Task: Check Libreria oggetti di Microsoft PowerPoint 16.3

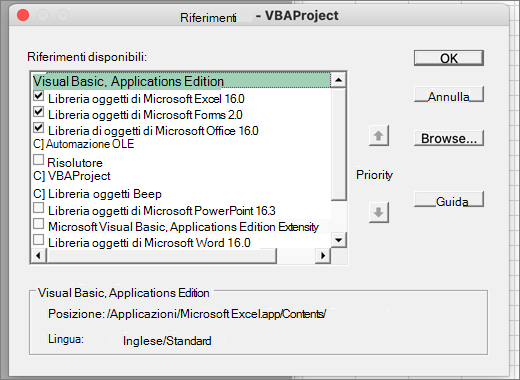Action: coord(39,208)
